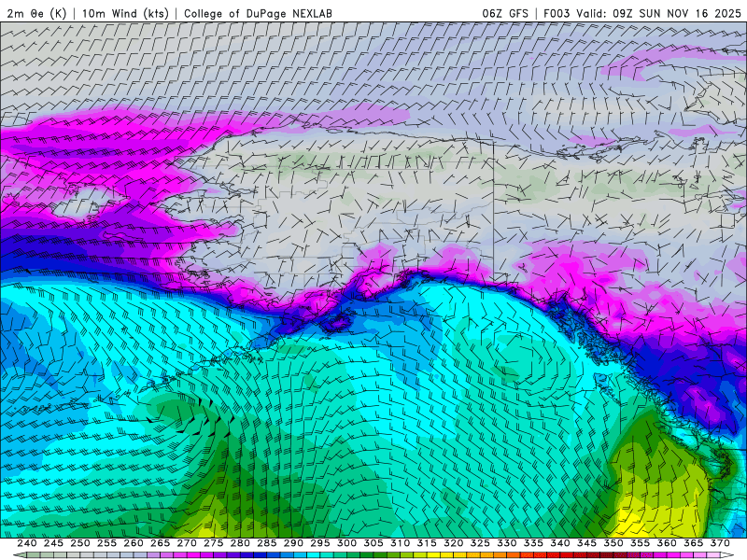The image size is (747, 560).
Task: Click the 'F003' forecast hour label
Action: (557, 14)
